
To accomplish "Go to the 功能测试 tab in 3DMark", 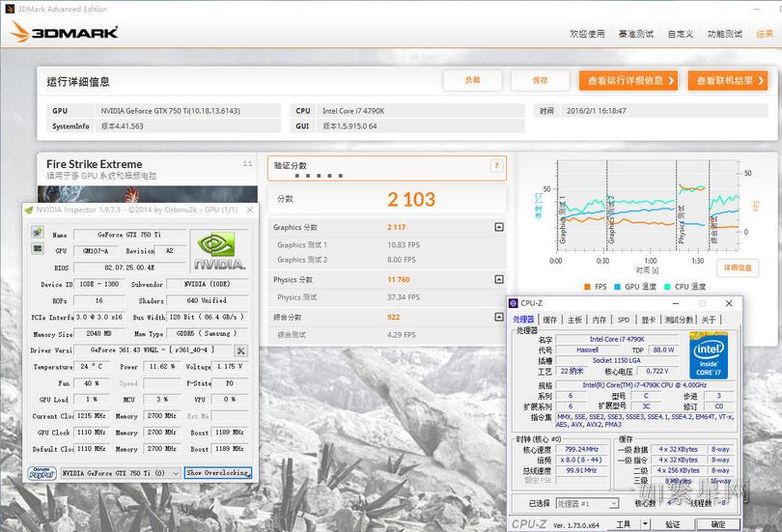I will coord(725,34).
